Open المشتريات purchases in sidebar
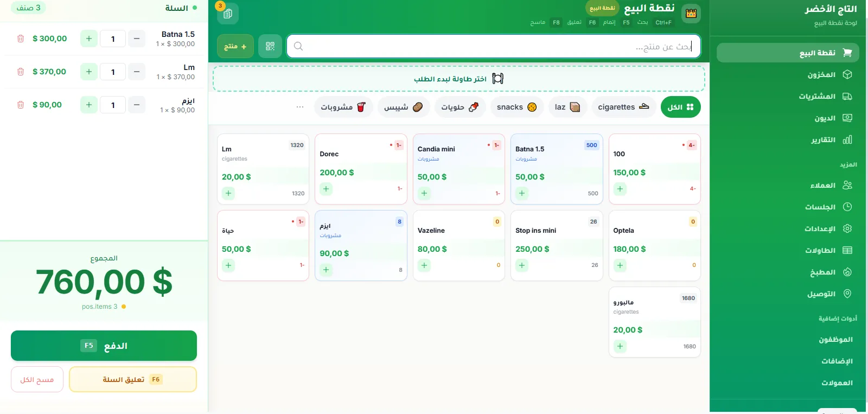 click(x=788, y=96)
